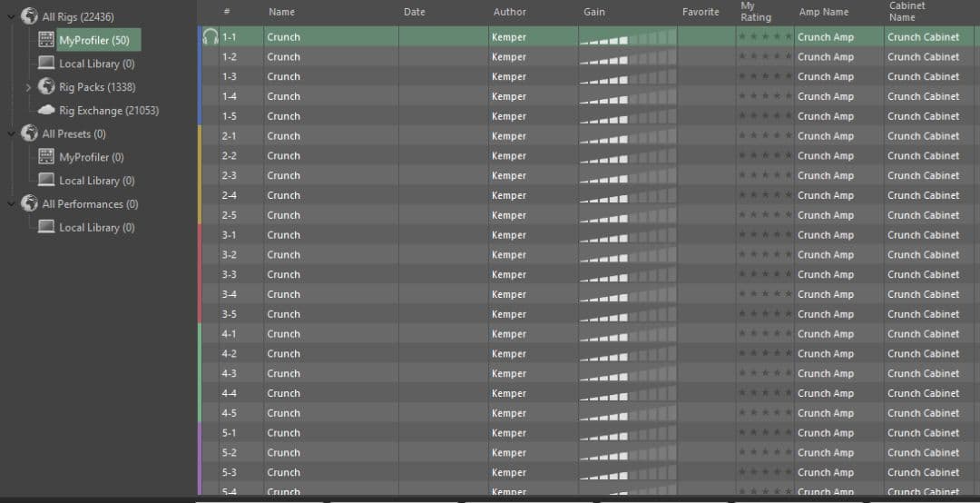Open MyProfiler (0) under All Presets
The width and height of the screenshot is (980, 503).
(91, 157)
